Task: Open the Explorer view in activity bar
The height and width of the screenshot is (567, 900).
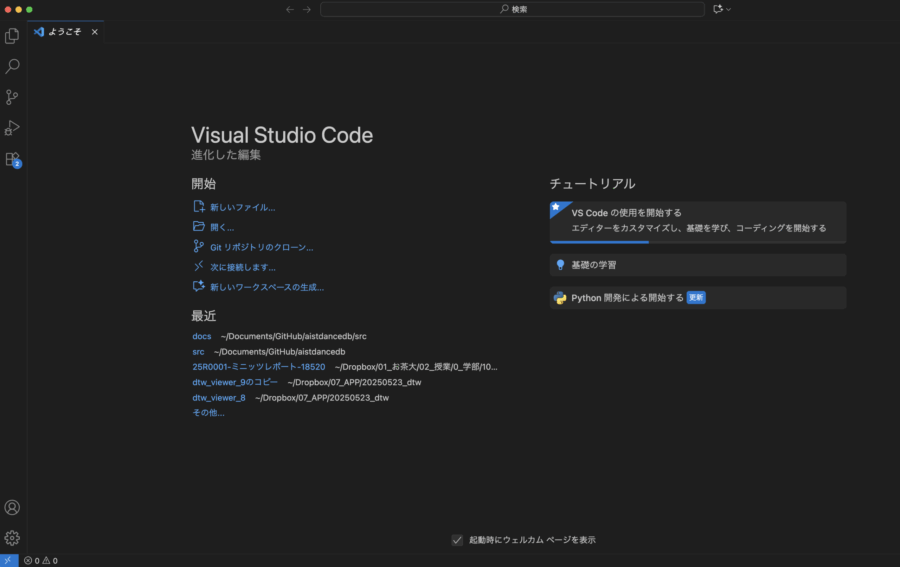Action: tap(12, 36)
